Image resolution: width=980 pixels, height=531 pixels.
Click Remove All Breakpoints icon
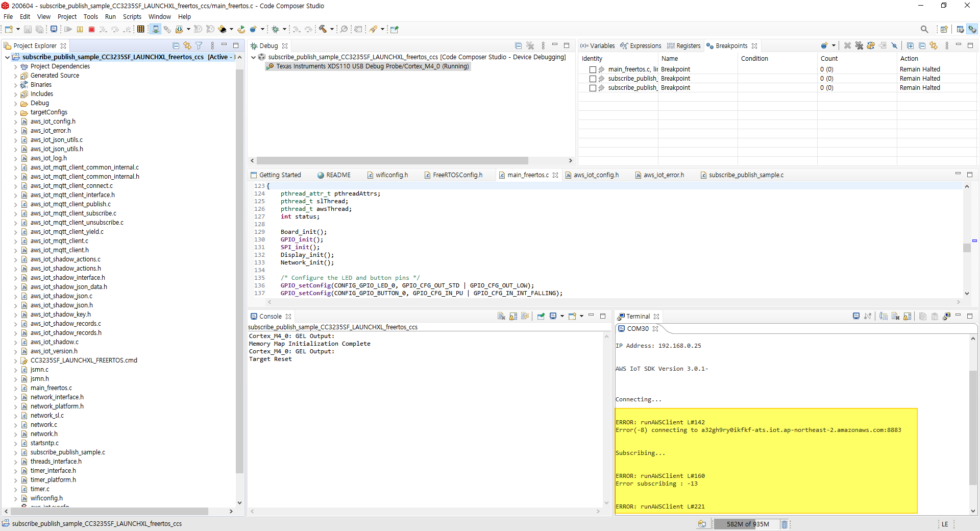859,46
